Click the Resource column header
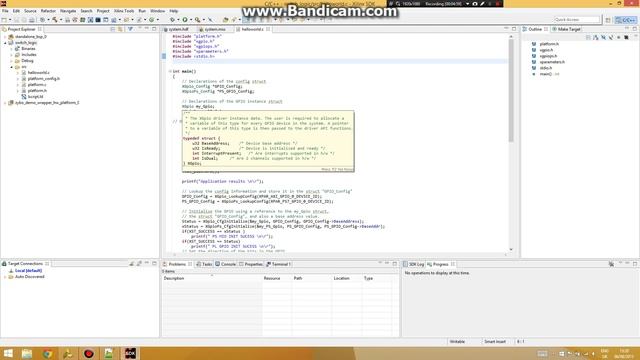This screenshot has height=360, width=640. [x=276, y=278]
